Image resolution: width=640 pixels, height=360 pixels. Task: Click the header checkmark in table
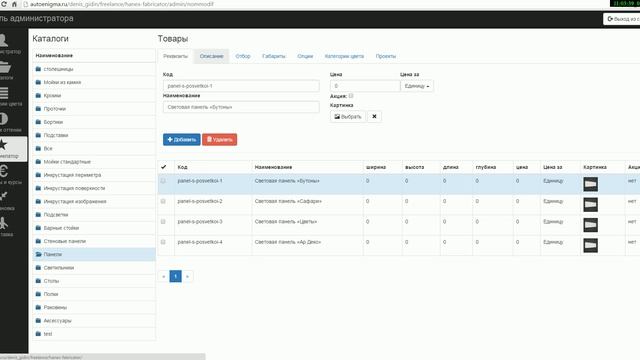click(x=164, y=167)
